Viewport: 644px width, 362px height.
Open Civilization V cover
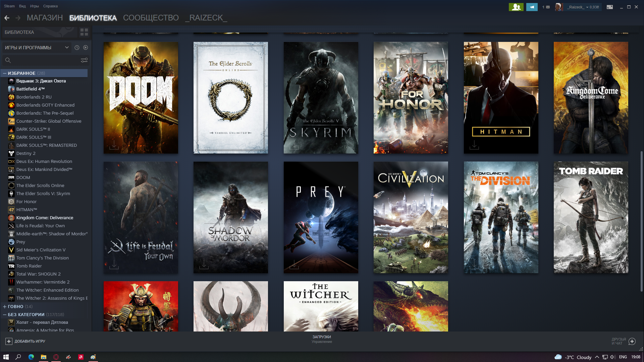[411, 217]
